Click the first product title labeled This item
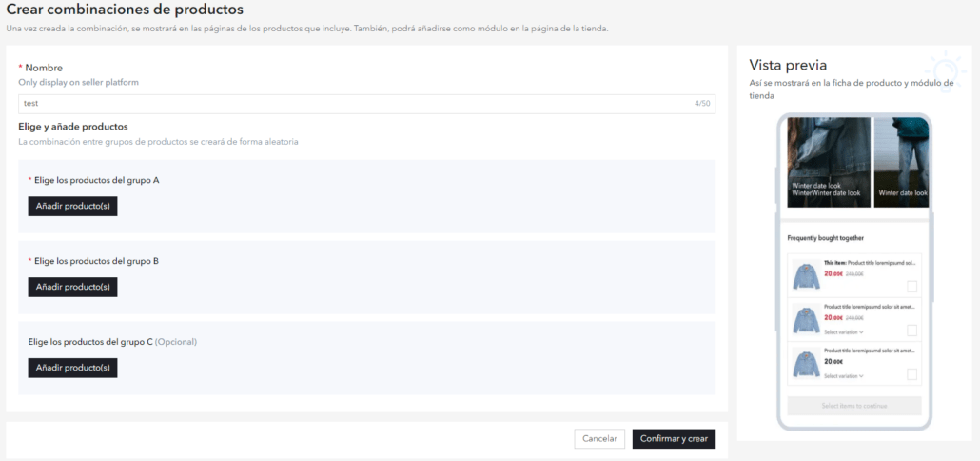The width and height of the screenshot is (980, 461). (x=869, y=262)
